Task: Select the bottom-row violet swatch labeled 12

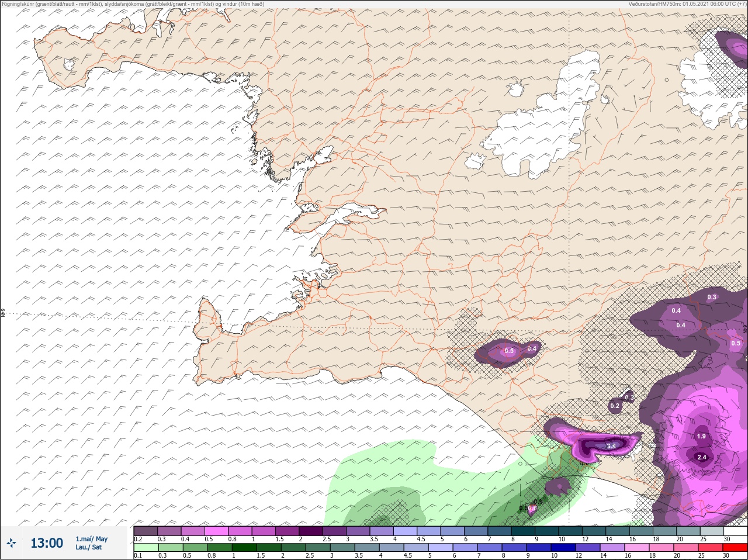Action: pos(588,548)
